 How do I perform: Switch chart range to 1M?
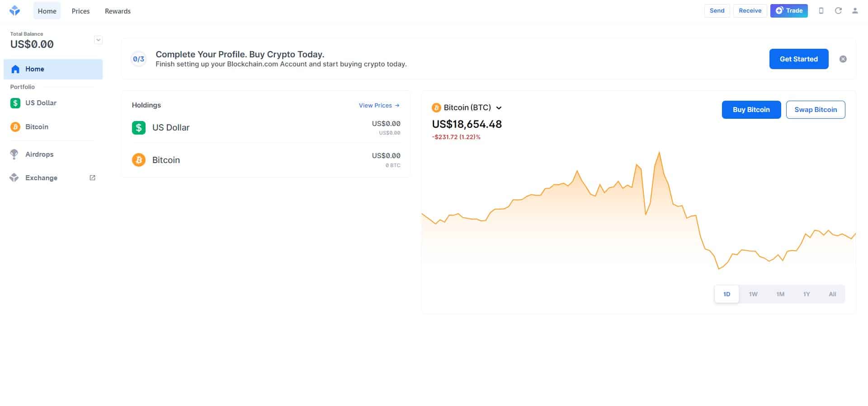point(780,294)
